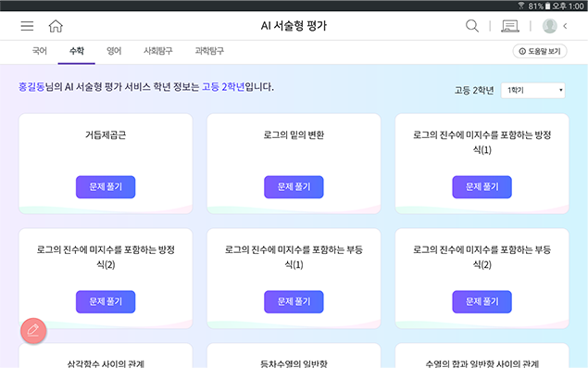Start 문제 풀기 for 부등식(1) card
This screenshot has height=368, width=588.
[294, 301]
